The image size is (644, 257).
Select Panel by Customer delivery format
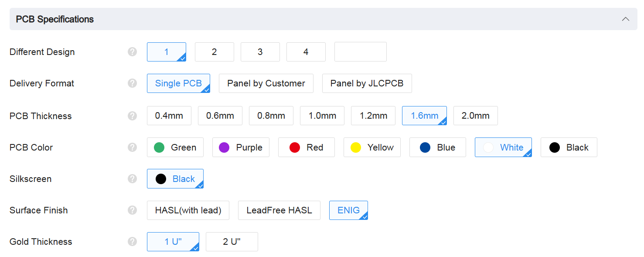pyautogui.click(x=266, y=83)
